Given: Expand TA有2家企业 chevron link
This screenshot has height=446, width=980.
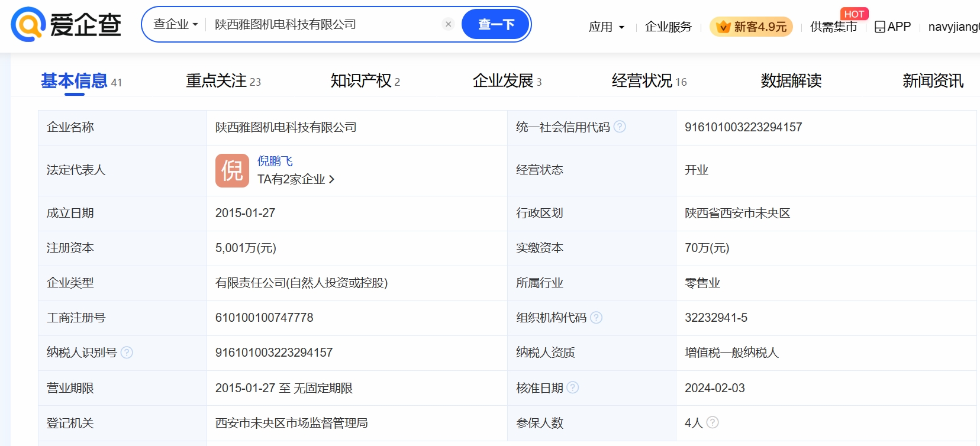Looking at the screenshot, I should click(296, 179).
